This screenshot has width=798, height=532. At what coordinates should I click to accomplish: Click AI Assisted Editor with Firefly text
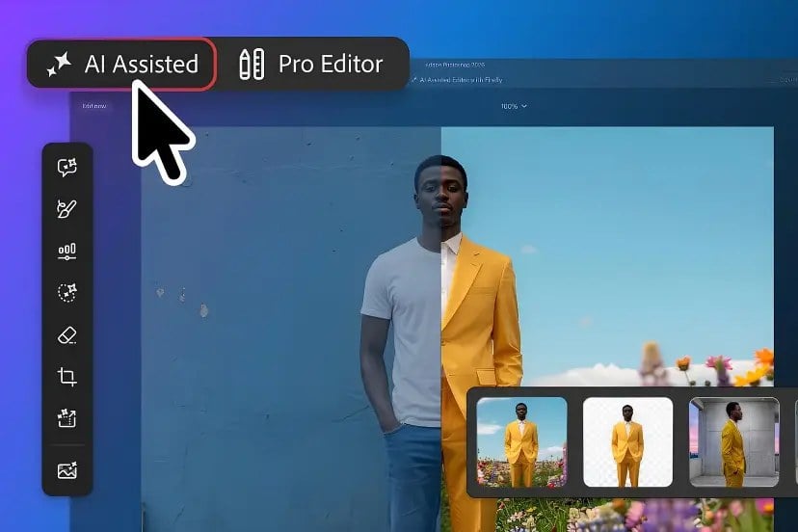click(x=461, y=80)
